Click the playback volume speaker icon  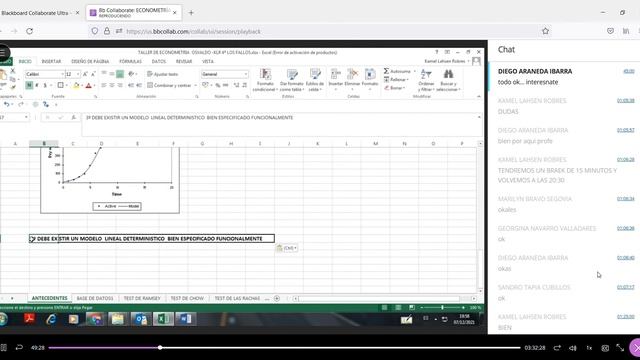pyautogui.click(x=573, y=348)
